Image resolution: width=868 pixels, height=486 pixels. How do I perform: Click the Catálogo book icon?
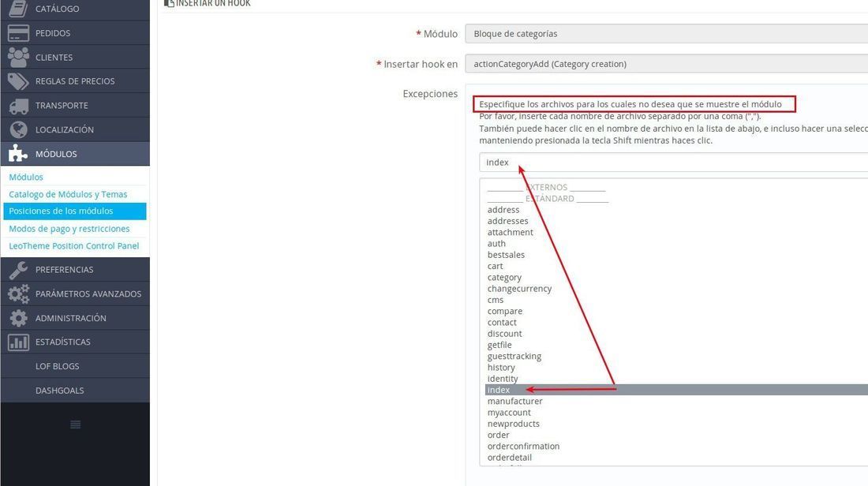click(17, 9)
